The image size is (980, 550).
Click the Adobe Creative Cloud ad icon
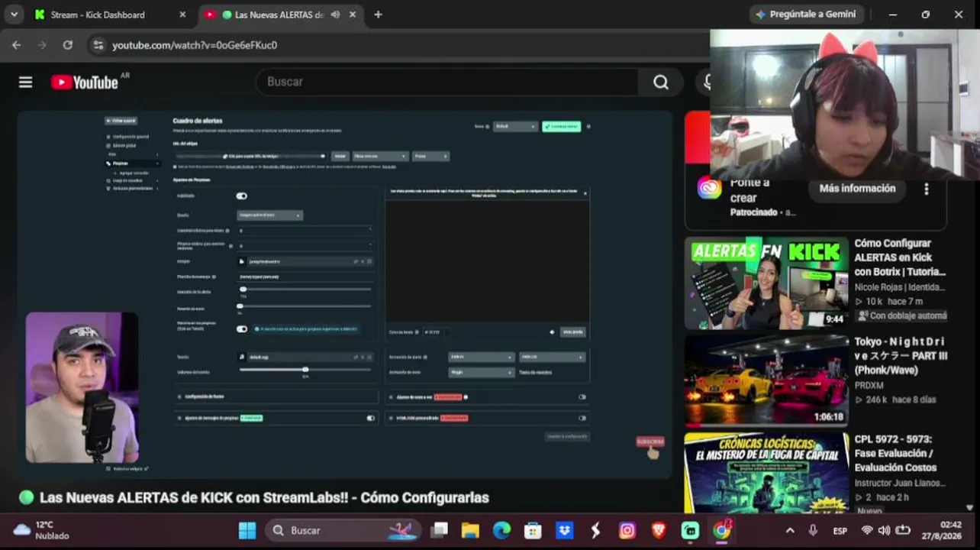tap(709, 188)
